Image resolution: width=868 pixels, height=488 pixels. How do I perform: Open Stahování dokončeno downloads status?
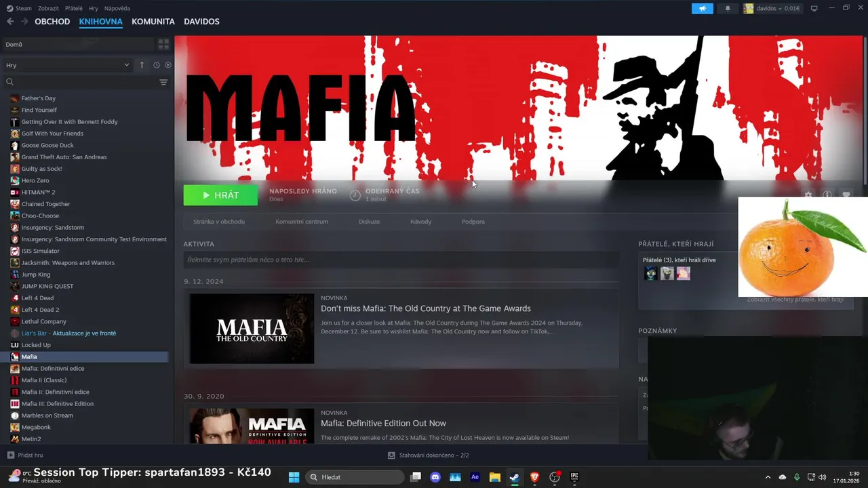pos(428,455)
